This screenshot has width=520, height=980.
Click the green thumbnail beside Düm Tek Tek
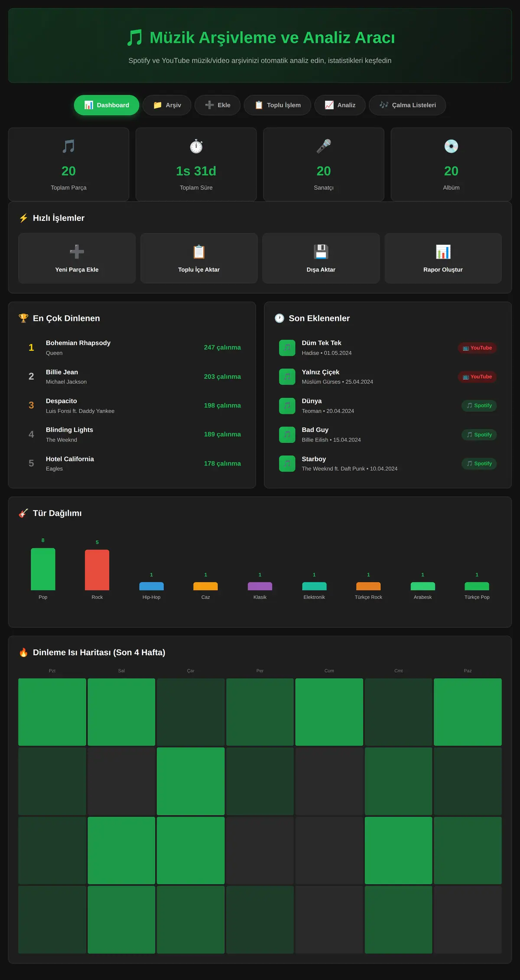click(x=287, y=348)
